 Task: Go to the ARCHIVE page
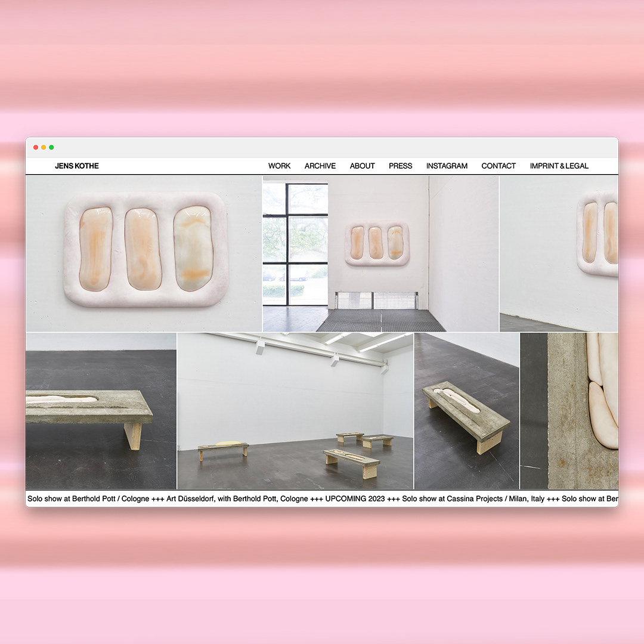[x=320, y=166]
